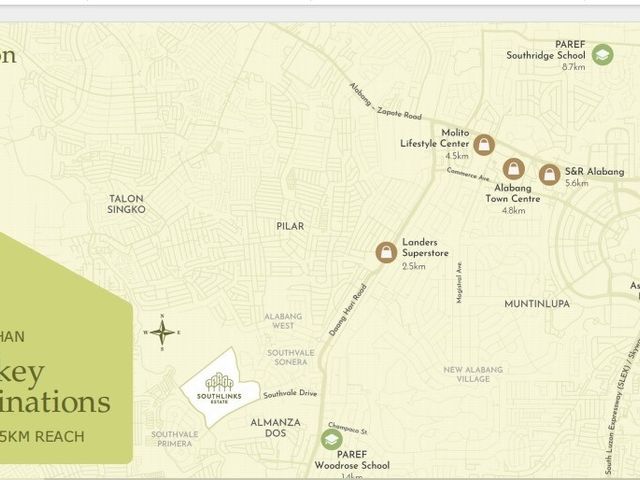Click the '4.8km' distance label

[x=513, y=211]
